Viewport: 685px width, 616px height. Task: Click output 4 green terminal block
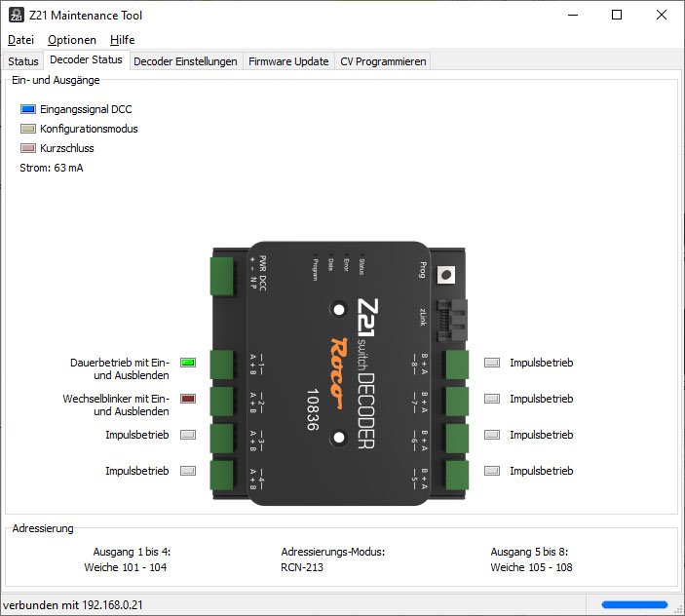tap(222, 475)
